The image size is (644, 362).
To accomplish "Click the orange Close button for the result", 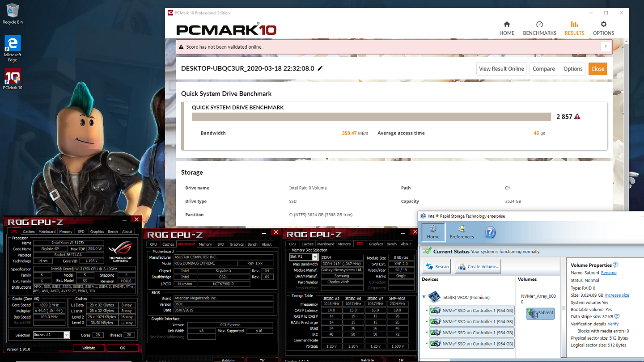I will point(598,69).
